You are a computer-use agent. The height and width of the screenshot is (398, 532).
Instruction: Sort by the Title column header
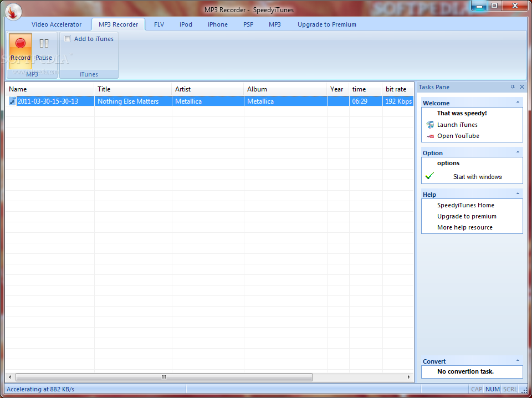pos(133,89)
